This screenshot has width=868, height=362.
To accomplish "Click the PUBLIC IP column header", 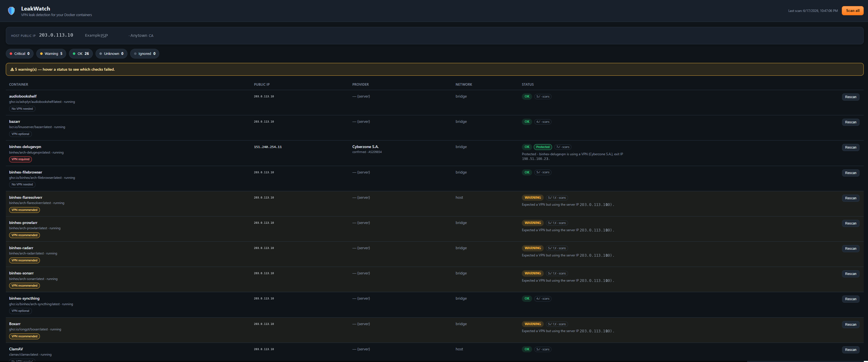I will 262,84.
